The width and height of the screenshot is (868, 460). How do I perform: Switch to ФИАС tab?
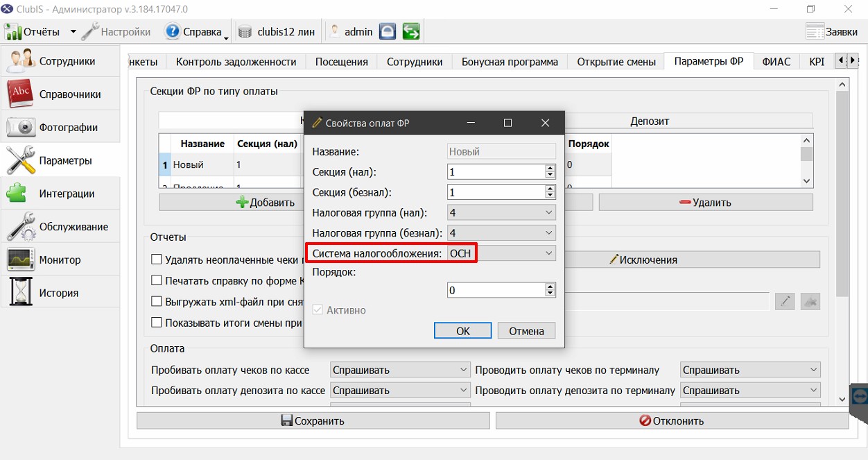click(x=776, y=62)
